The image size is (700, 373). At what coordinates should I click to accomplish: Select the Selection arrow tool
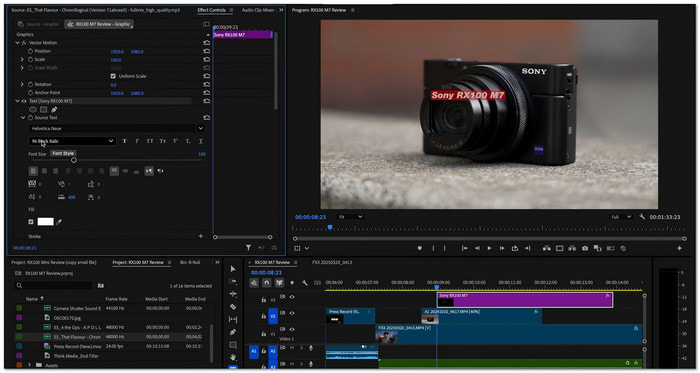pyautogui.click(x=233, y=269)
